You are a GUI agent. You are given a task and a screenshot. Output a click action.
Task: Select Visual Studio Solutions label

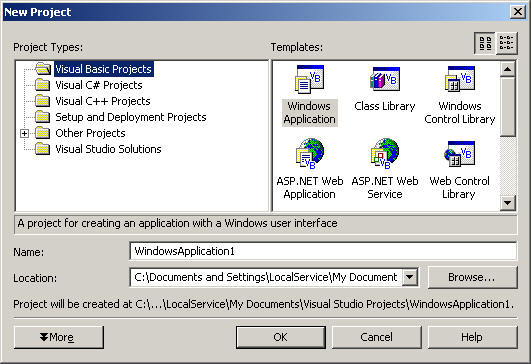tap(108, 149)
